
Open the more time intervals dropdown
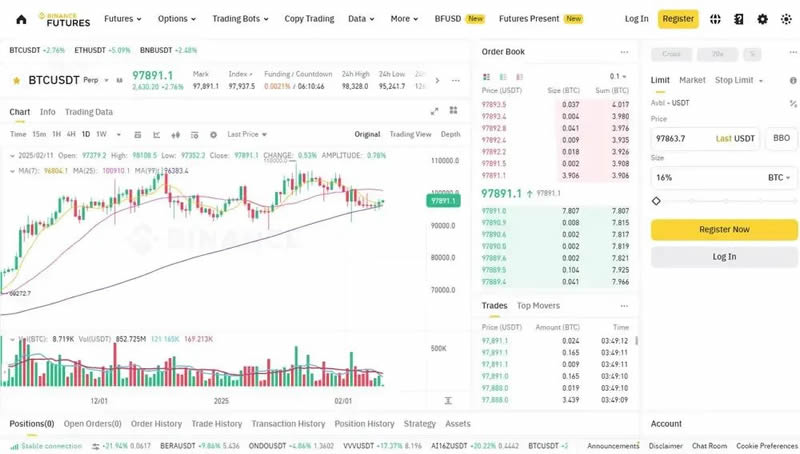pyautogui.click(x=118, y=135)
